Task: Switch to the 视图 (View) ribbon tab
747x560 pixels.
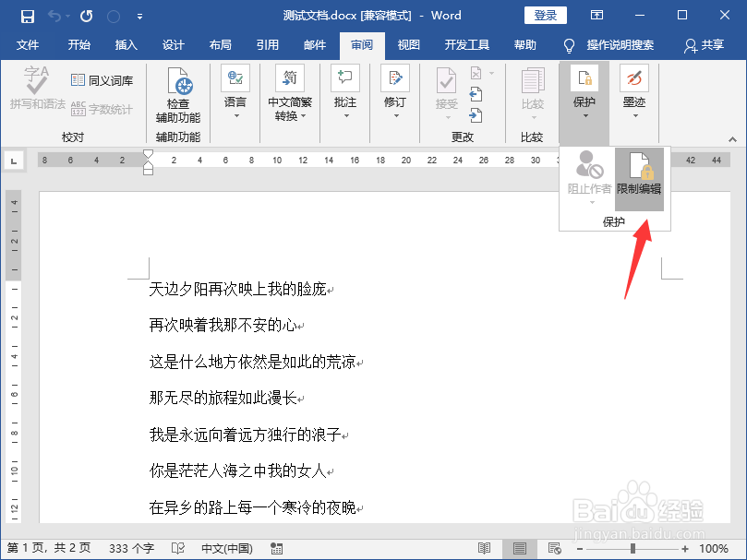Action: click(x=409, y=43)
